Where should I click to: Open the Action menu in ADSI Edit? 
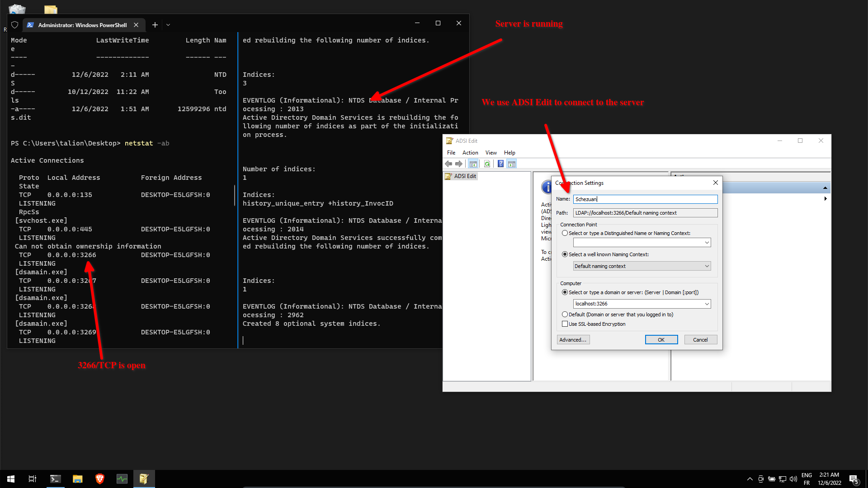(470, 153)
